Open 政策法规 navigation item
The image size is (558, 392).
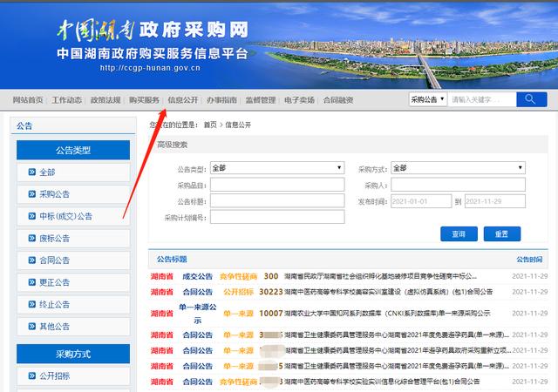105,100
